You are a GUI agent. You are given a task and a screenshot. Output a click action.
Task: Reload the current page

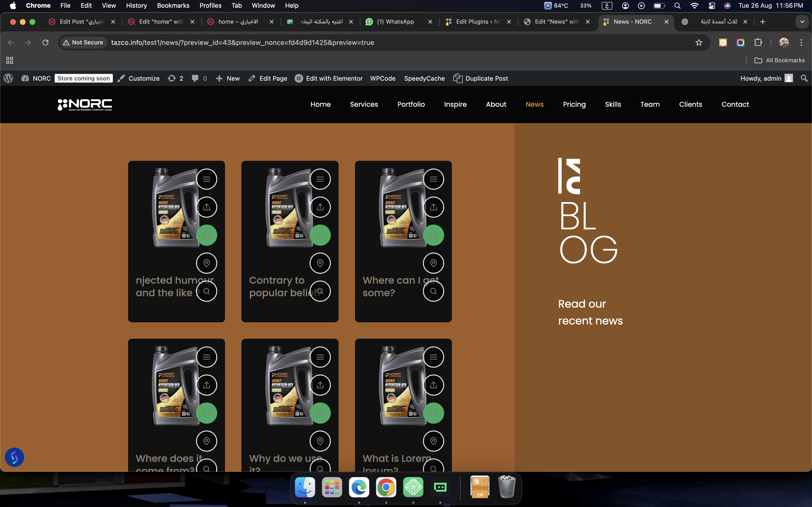(x=45, y=42)
